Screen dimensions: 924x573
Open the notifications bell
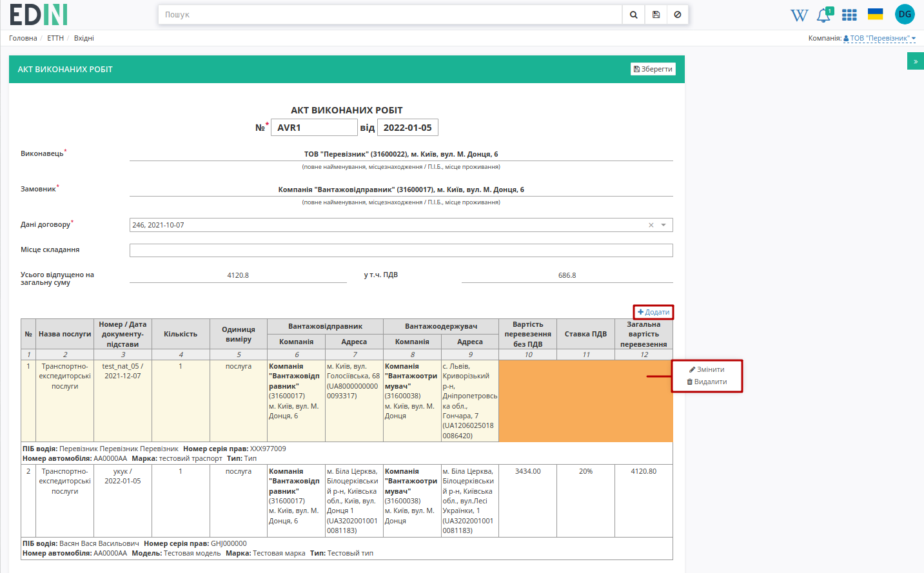click(824, 15)
